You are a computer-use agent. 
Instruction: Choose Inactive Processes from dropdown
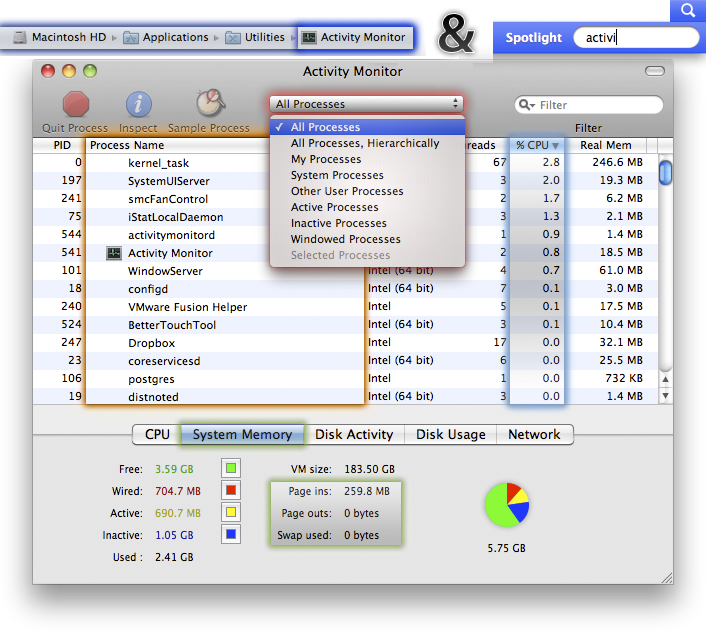coord(339,223)
